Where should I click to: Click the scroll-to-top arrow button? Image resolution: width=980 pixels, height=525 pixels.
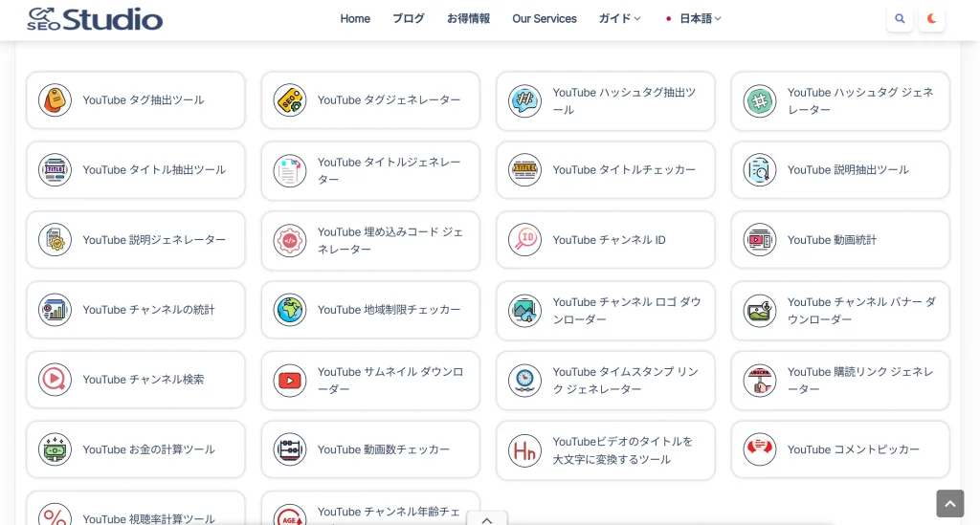coord(949,503)
